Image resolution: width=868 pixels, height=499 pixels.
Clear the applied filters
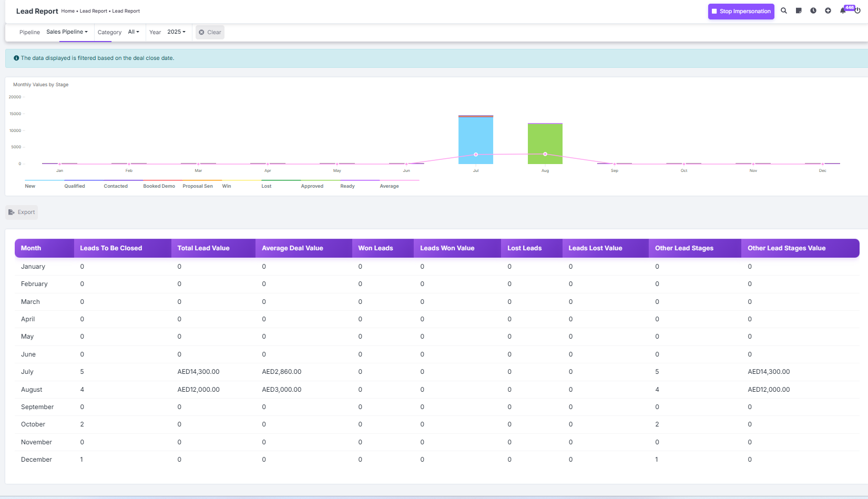coord(210,33)
